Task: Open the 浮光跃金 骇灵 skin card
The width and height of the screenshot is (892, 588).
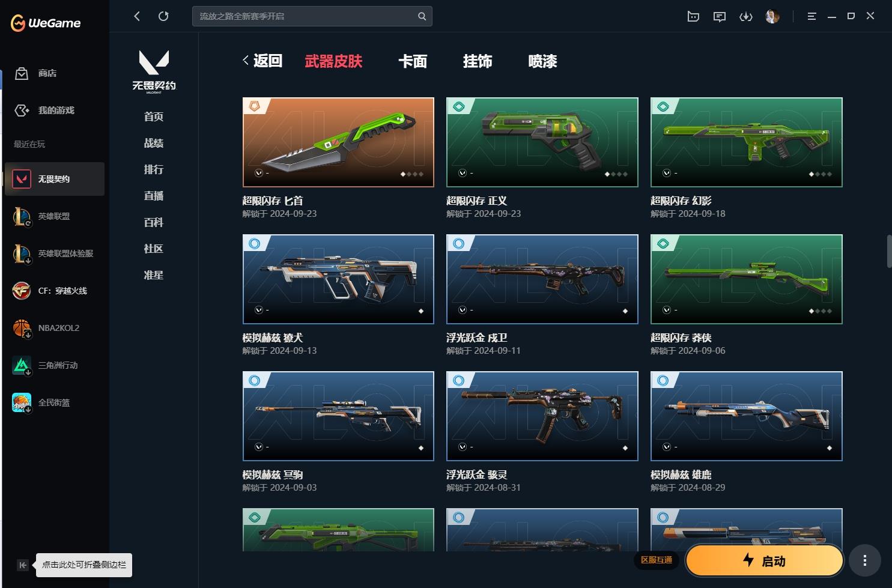Action: click(x=542, y=416)
